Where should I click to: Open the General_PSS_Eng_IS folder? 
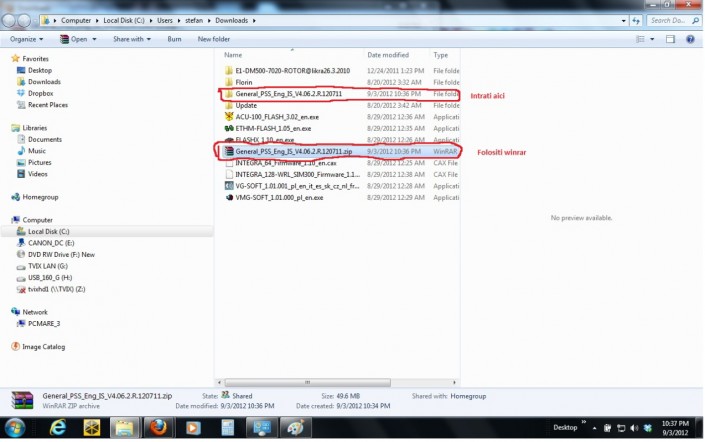pos(288,93)
